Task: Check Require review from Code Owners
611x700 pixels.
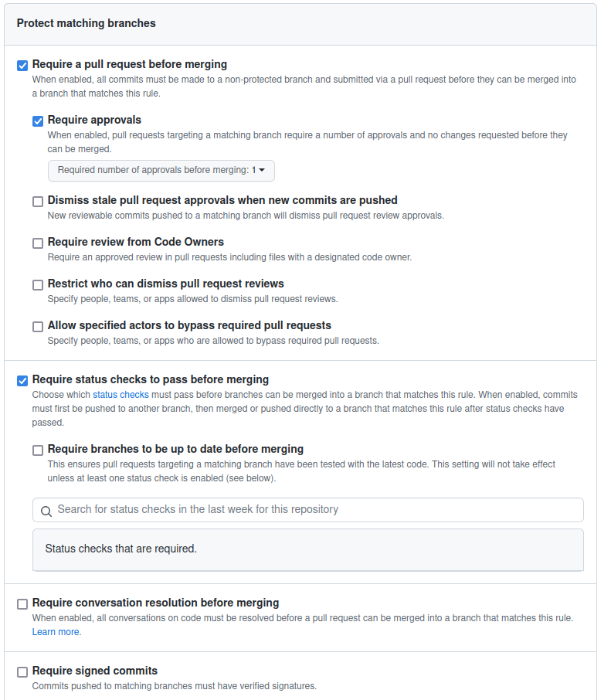Action: point(38,243)
